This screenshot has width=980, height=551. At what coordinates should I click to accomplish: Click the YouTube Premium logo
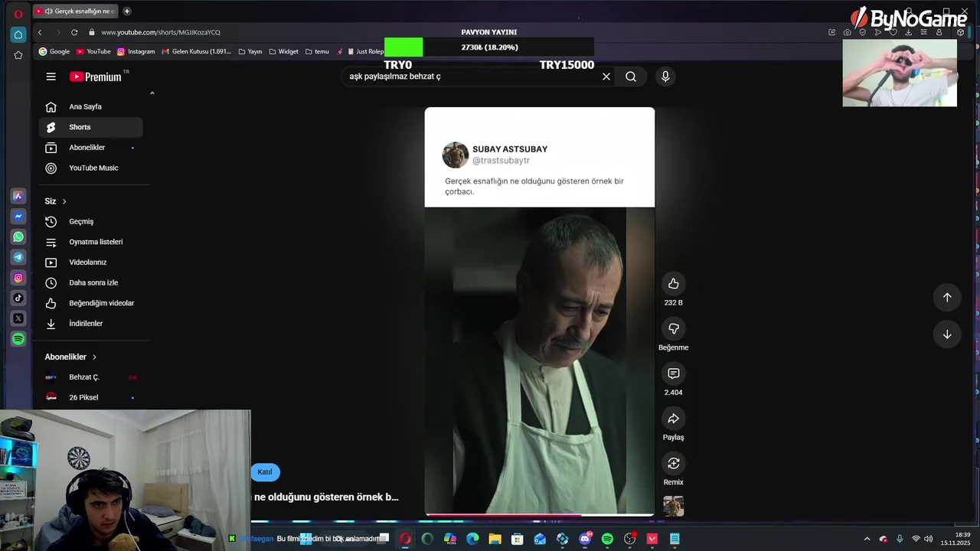(95, 77)
